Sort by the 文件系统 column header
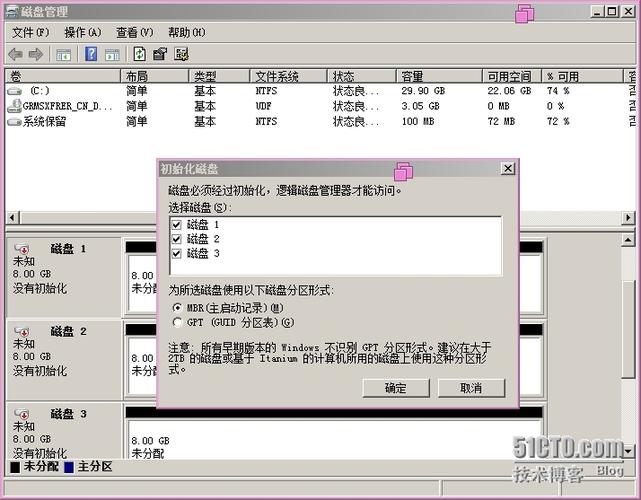The height and width of the screenshot is (500, 641). (x=288, y=76)
